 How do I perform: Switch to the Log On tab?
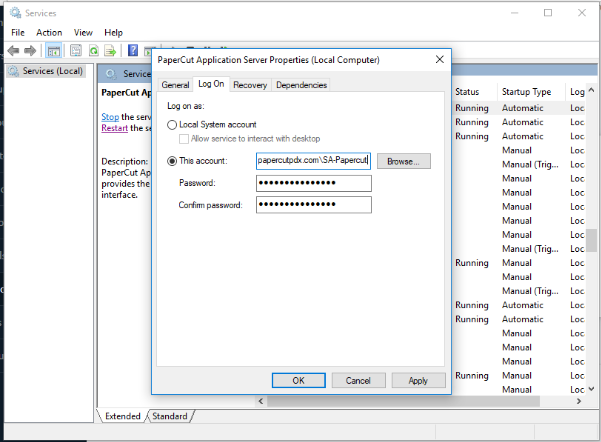(x=211, y=84)
